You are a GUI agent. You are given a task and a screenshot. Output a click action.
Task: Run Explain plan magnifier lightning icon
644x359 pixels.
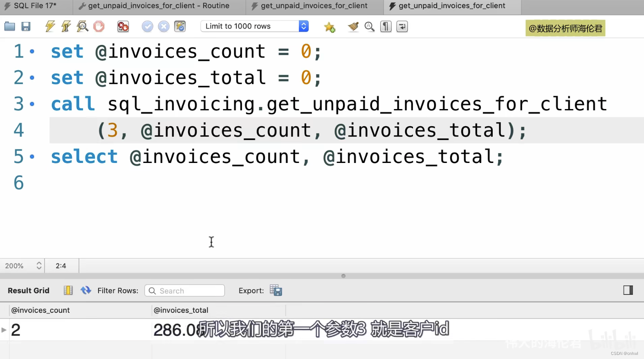click(x=82, y=27)
